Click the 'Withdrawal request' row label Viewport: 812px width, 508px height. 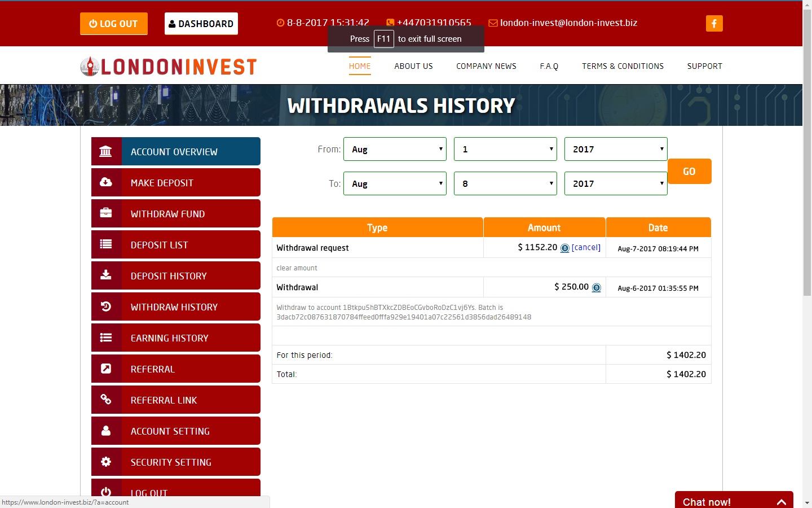point(312,248)
